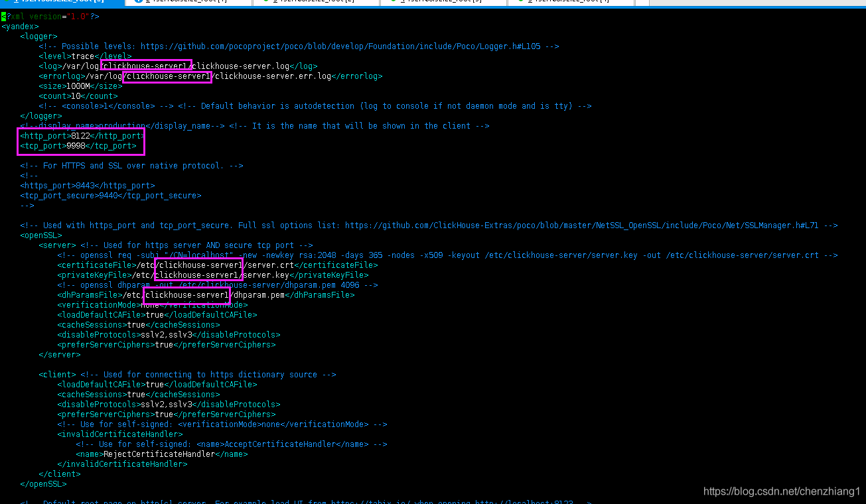The image size is (866, 504).
Task: Click the closing </logger> tag
Action: click(x=40, y=116)
